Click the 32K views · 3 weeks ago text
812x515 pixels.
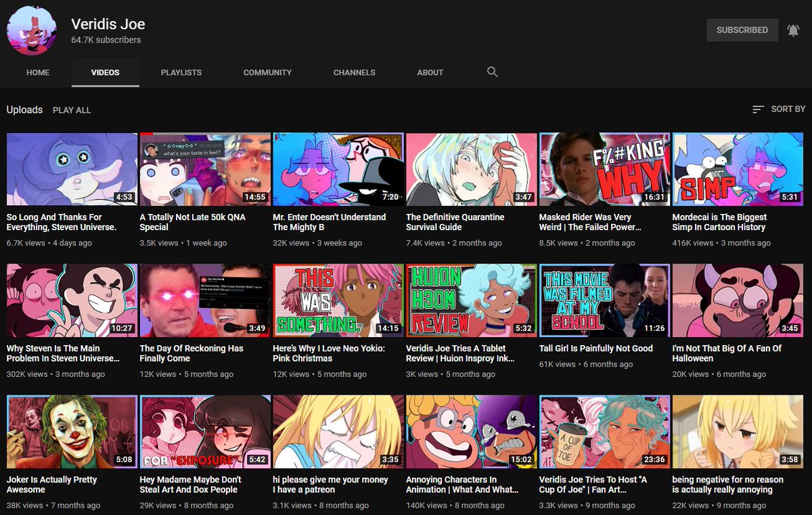317,243
